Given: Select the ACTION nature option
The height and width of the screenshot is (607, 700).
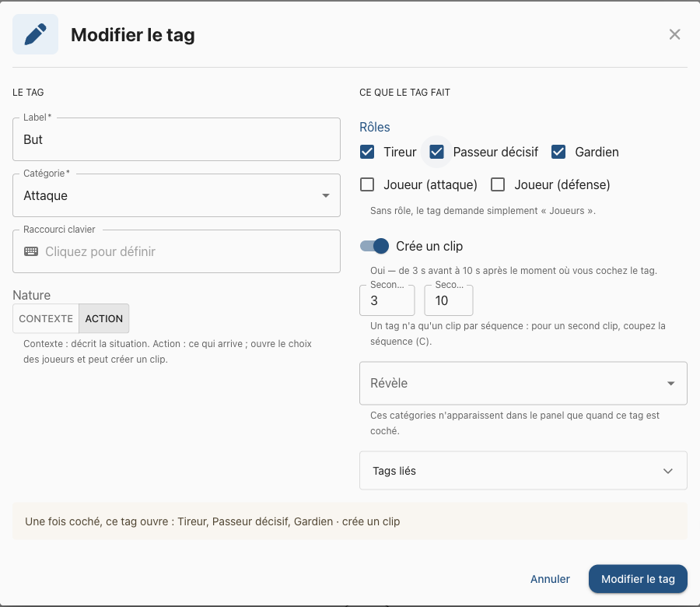Looking at the screenshot, I should [104, 318].
